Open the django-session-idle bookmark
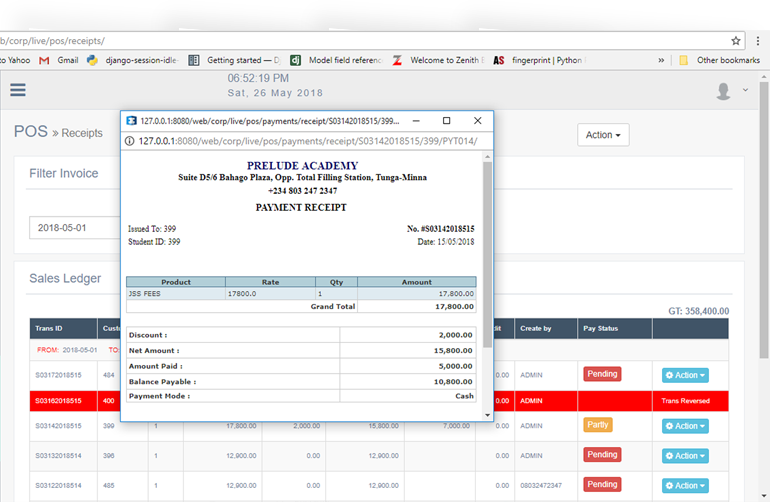Viewport: 770px width, 502px height. [132, 60]
